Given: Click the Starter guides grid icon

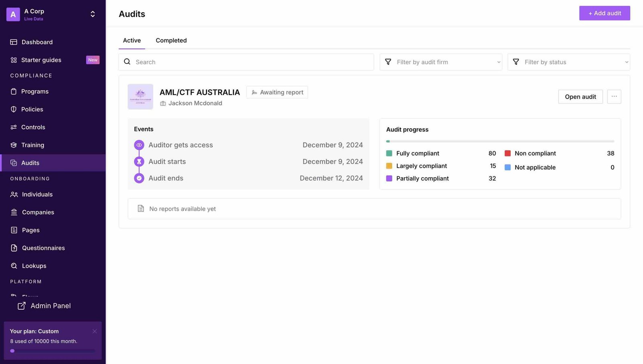Looking at the screenshot, I should (14, 60).
